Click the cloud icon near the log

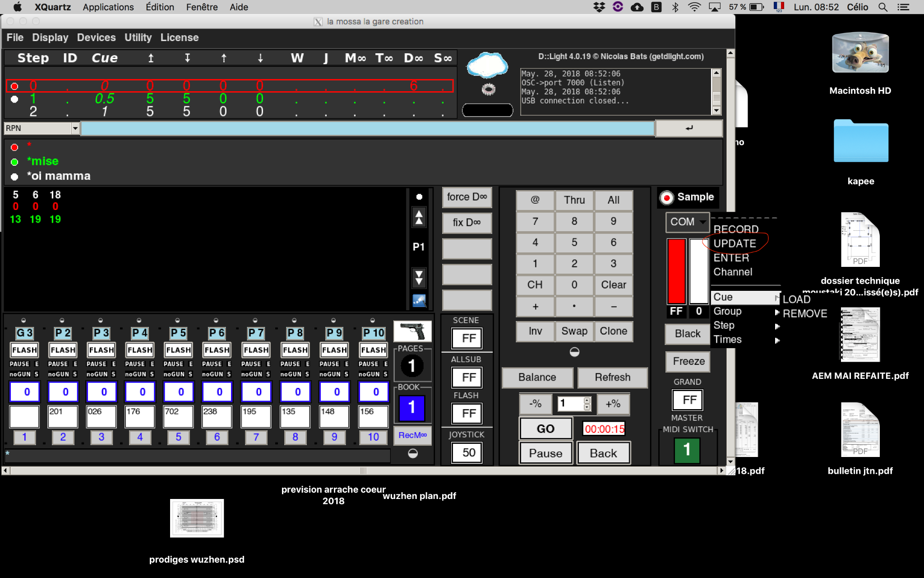487,65
